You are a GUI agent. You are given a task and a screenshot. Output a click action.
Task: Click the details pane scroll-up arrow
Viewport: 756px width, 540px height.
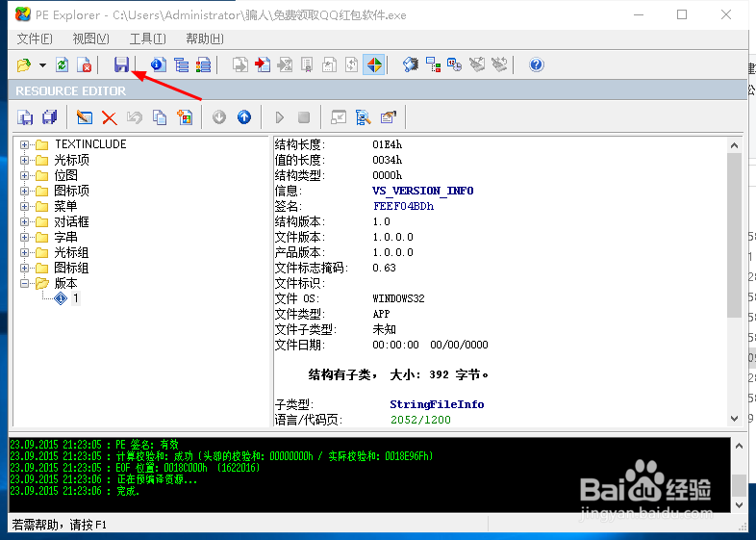coord(734,145)
